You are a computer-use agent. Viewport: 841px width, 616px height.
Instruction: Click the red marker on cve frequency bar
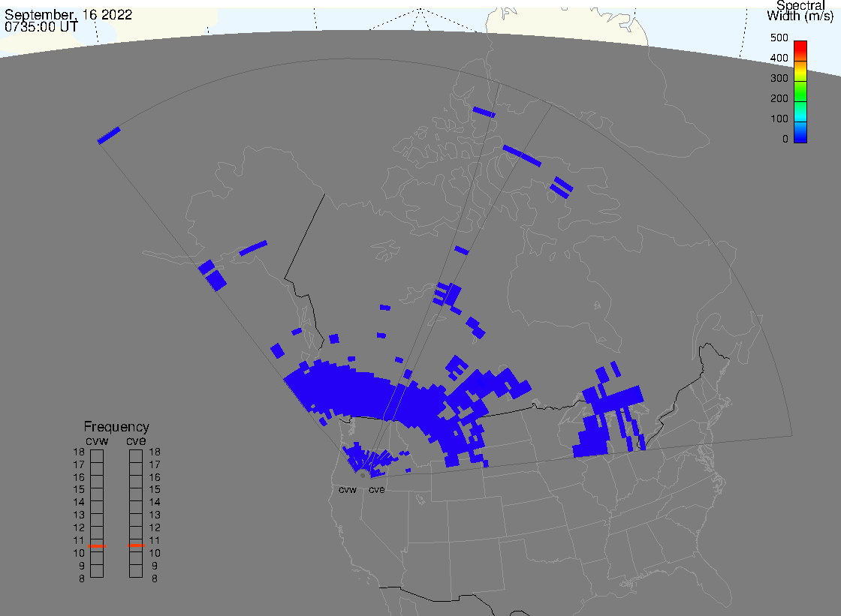136,545
